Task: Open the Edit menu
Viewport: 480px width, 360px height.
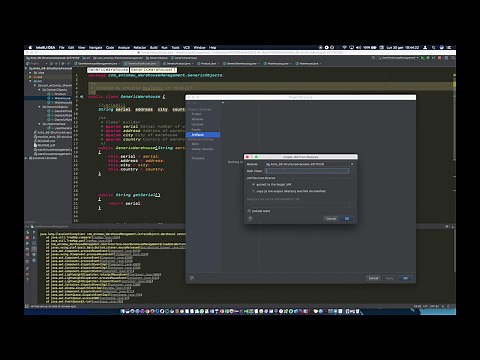Action: pyautogui.click(x=71, y=48)
